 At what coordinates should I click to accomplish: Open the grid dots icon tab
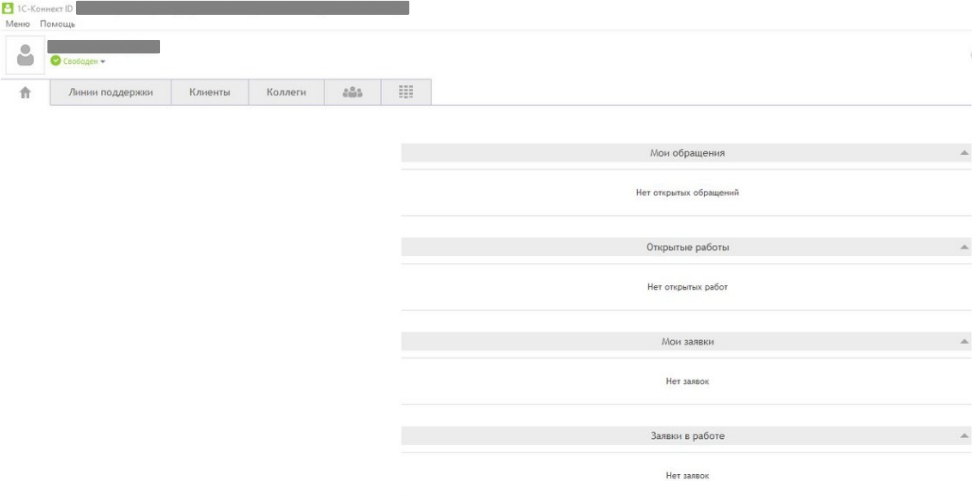point(406,92)
